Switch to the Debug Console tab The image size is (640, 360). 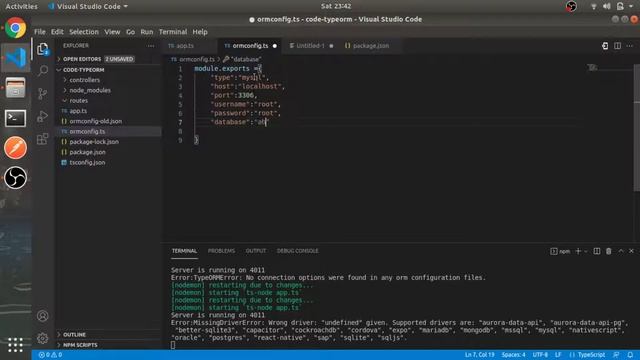(297, 251)
